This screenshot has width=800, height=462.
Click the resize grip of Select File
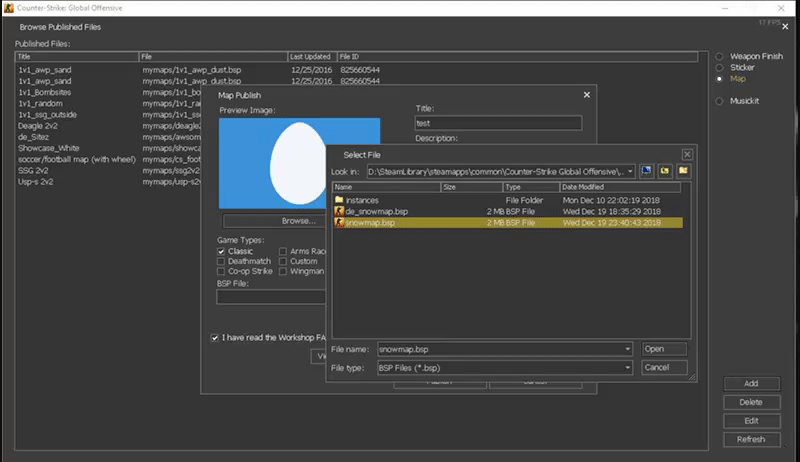pyautogui.click(x=692, y=377)
